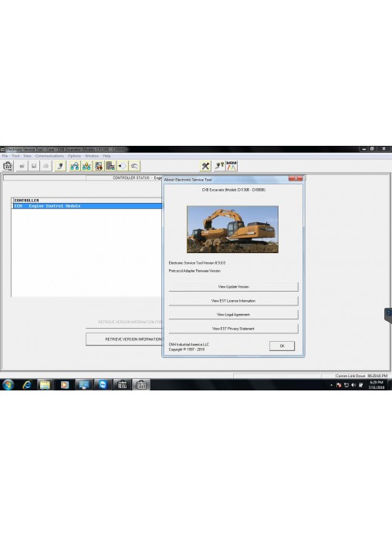Viewport: 392px width, 537px height.
Task: Click the save disk toolbar icon
Action: pos(34,166)
